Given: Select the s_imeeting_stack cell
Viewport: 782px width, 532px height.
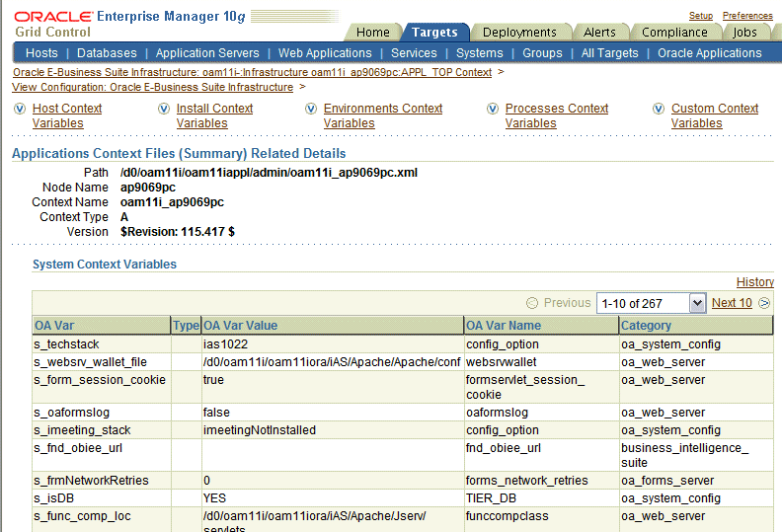Looking at the screenshot, I should [x=102, y=430].
